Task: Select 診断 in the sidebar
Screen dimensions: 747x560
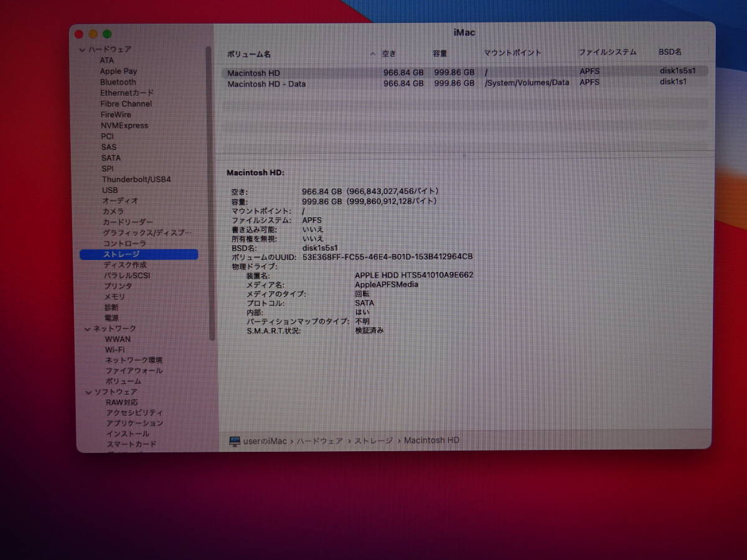Action: coord(111,307)
